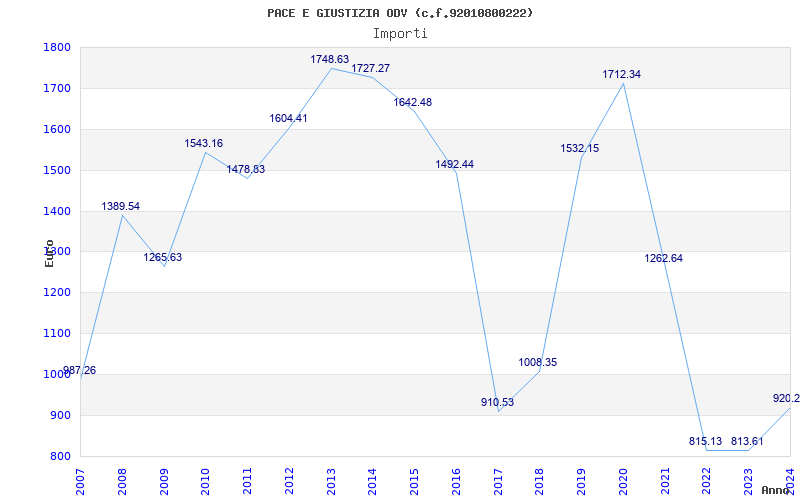This screenshot has height=500, width=800.
Task: Click the 2007 x-axis year label
Action: coord(81,482)
